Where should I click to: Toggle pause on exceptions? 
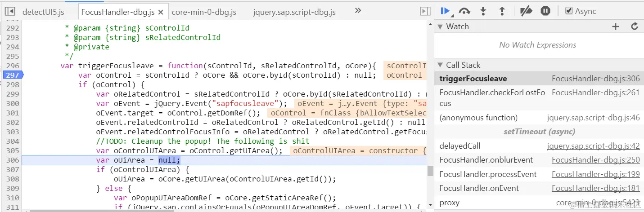coord(545,11)
